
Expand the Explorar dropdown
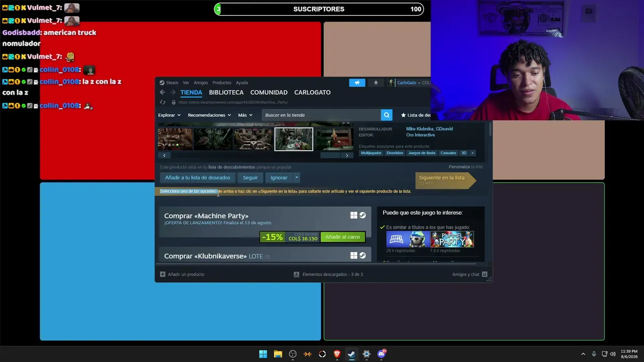(x=169, y=115)
